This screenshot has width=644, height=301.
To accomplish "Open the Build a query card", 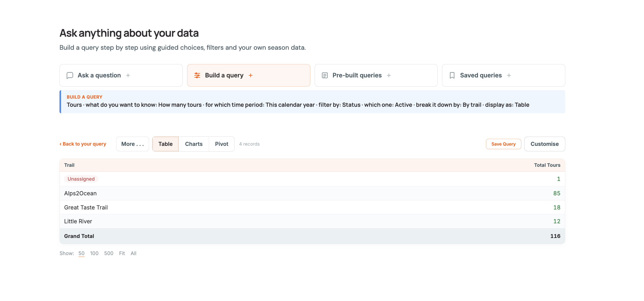I will (248, 75).
